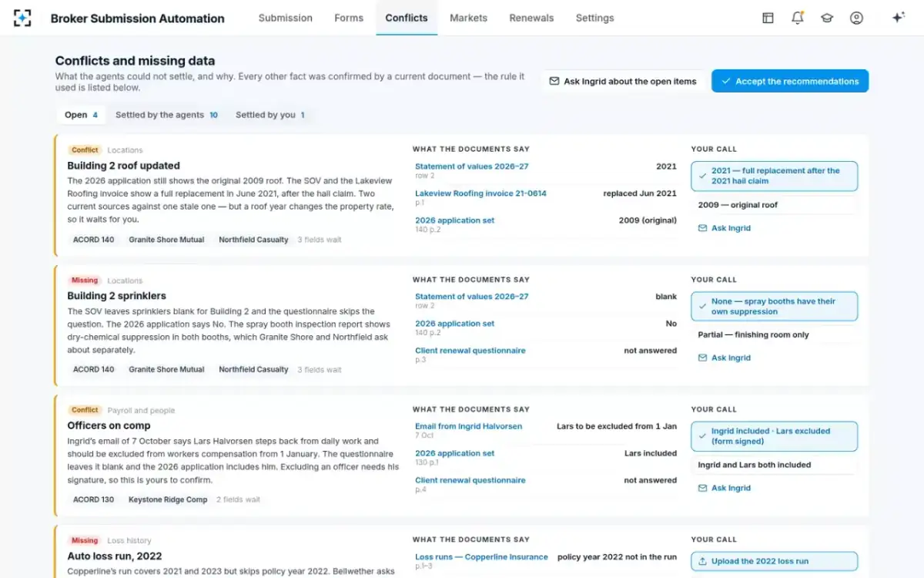Show the Open 4 items filter
This screenshot has height=578, width=924.
[81, 115]
